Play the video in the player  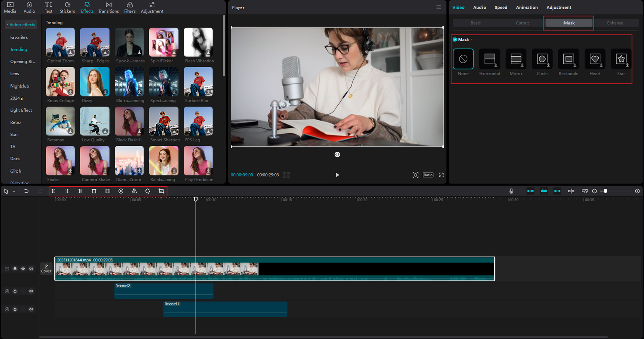337,175
